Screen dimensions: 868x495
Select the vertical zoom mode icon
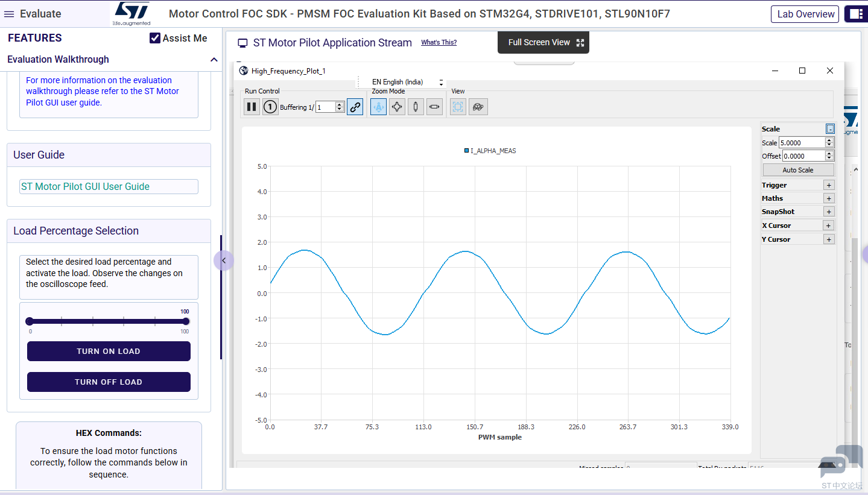click(416, 107)
